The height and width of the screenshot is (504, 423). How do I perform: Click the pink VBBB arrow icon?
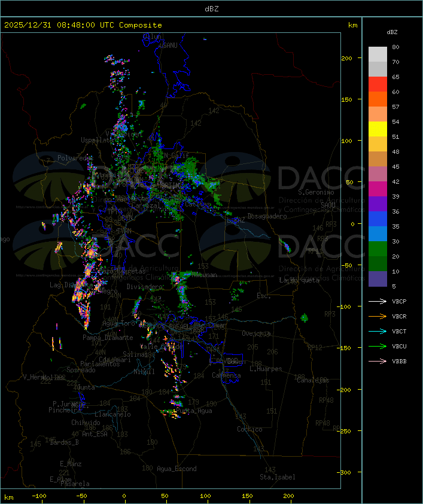coord(378,362)
